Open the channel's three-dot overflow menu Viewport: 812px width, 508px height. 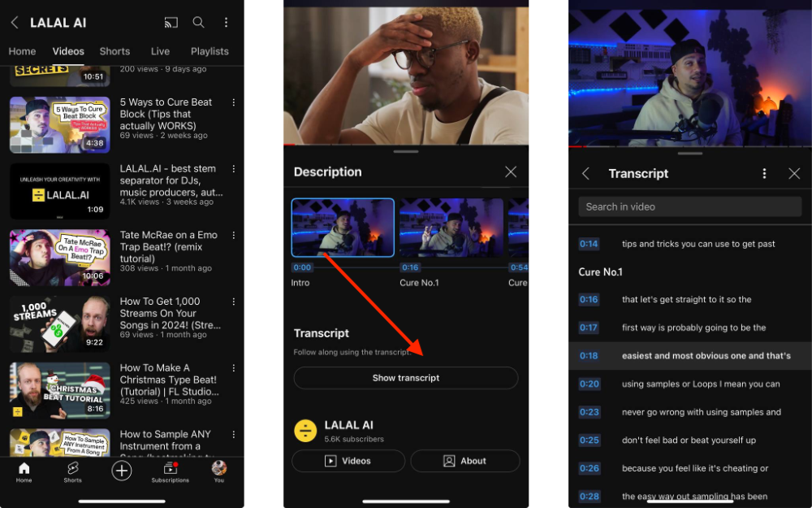pos(226,22)
